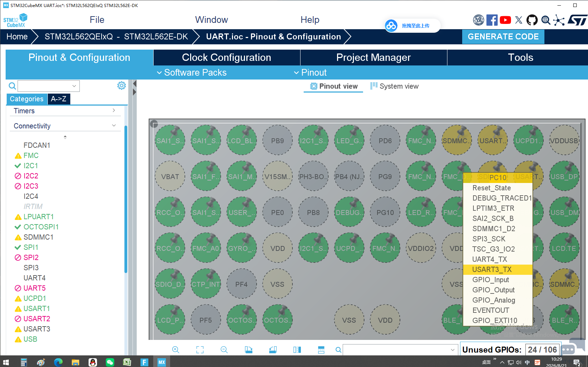Click the pin search magnifier icon

[x=338, y=350]
